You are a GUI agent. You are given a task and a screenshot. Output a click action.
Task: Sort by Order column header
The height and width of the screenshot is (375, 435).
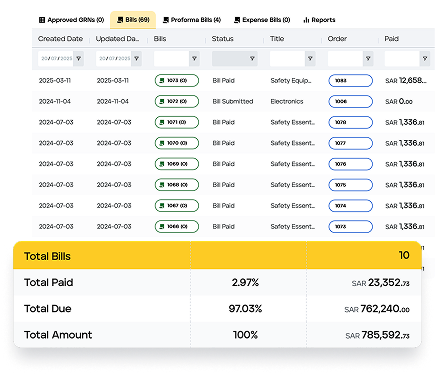pos(337,39)
